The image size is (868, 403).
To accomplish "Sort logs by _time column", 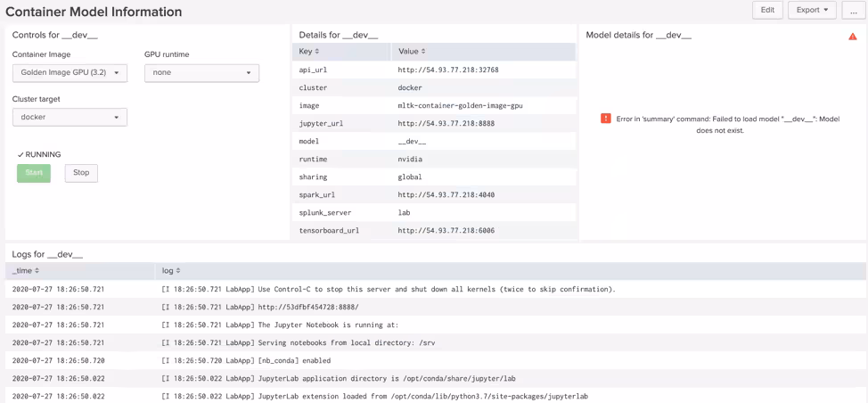I will (x=26, y=271).
